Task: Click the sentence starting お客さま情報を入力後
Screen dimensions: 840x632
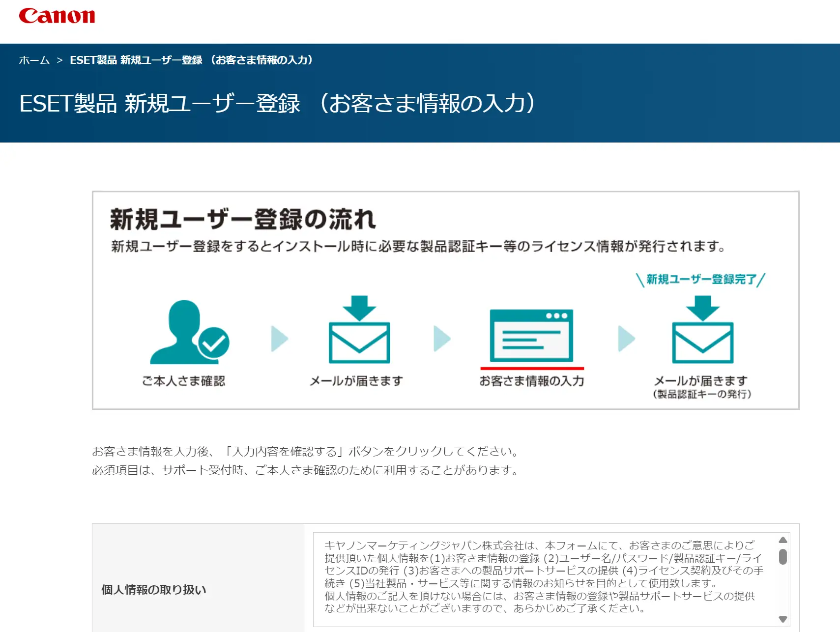Action: 305,451
